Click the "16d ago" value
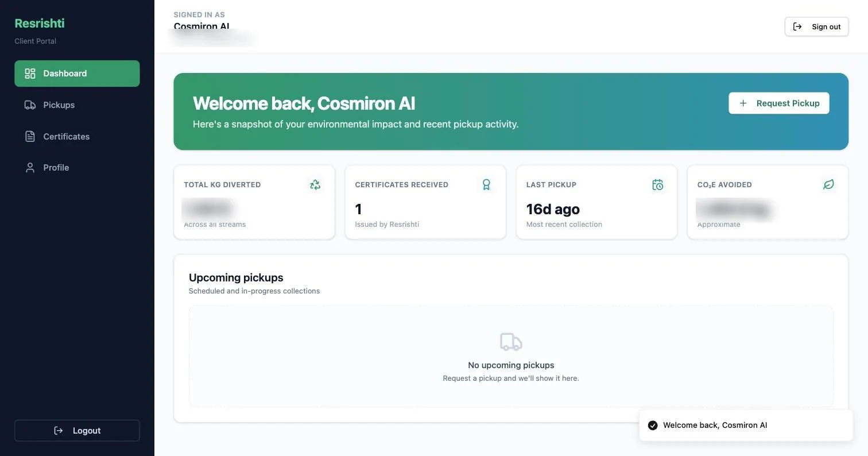Image resolution: width=868 pixels, height=456 pixels. 553,209
